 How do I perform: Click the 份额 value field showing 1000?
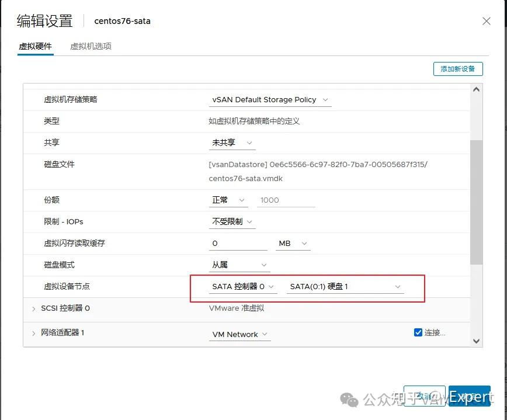pyautogui.click(x=286, y=200)
